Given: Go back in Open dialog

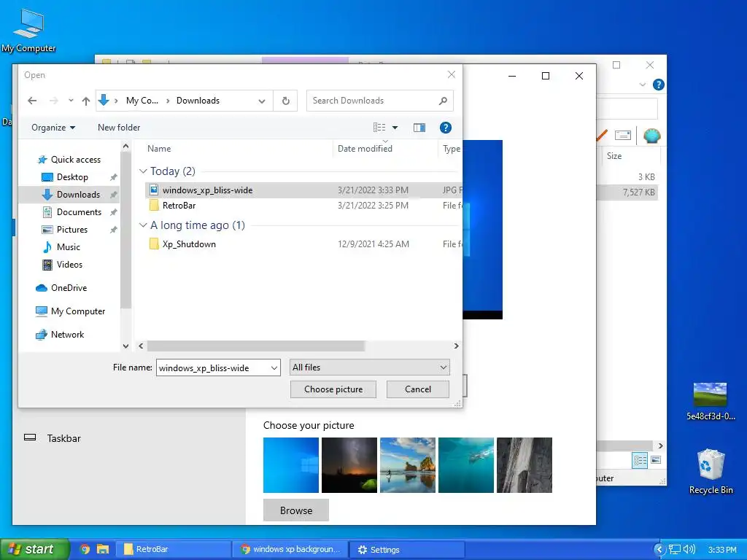Looking at the screenshot, I should point(32,101).
